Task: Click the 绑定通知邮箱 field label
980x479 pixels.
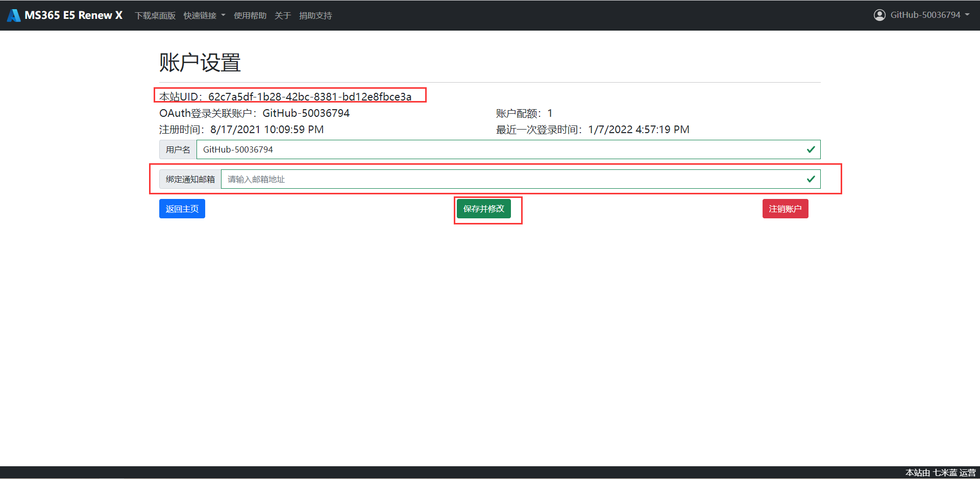Action: 190,179
